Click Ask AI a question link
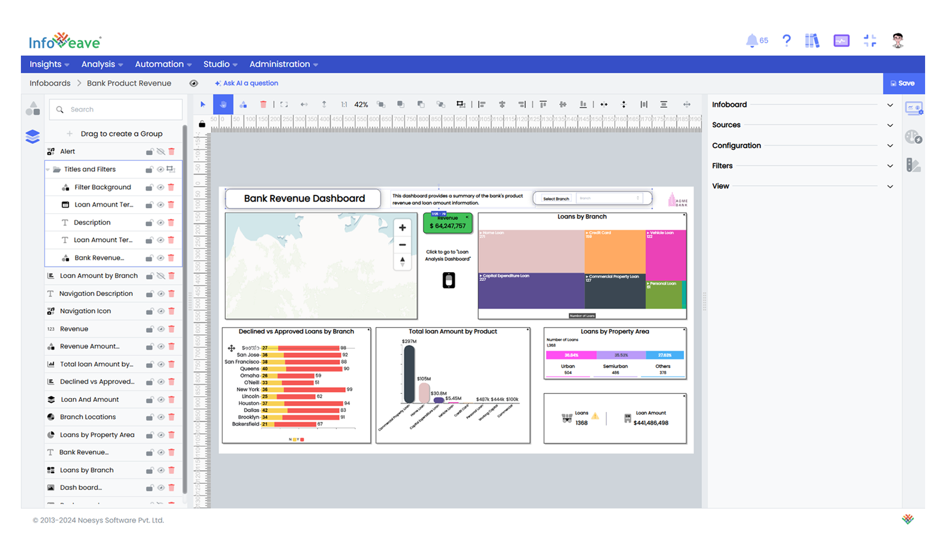 pos(247,84)
